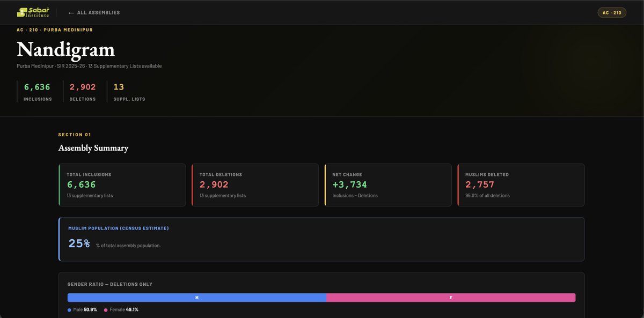Screen dimensions: 644x318
Task: Select the Nandigram page title
Action: pyautogui.click(x=65, y=49)
